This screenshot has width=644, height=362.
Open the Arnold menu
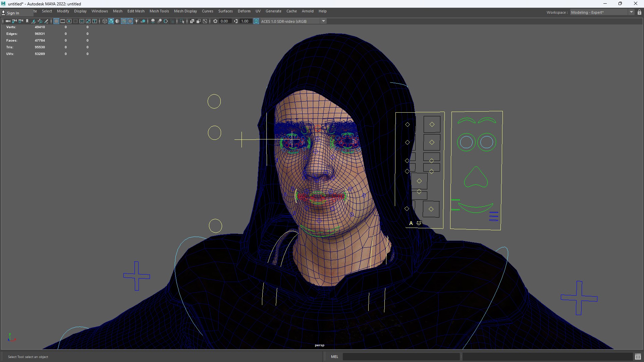[308, 11]
